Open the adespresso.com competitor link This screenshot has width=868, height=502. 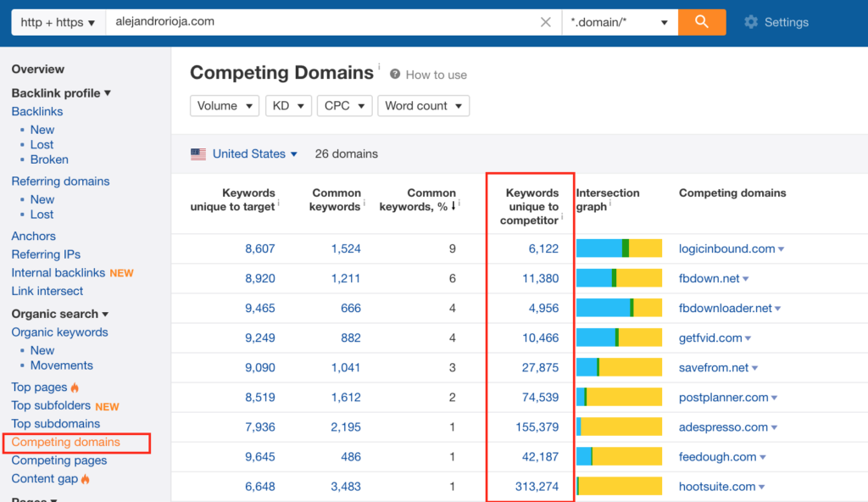(x=724, y=427)
